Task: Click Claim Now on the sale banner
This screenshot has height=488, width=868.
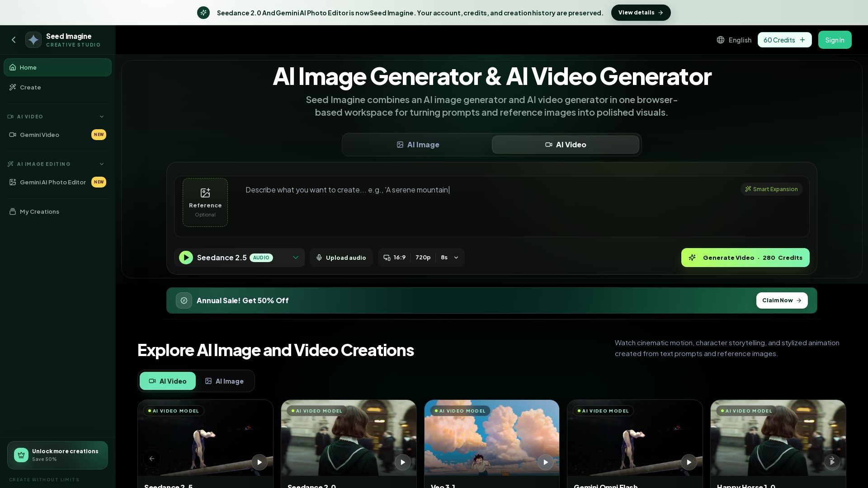Action: (782, 300)
